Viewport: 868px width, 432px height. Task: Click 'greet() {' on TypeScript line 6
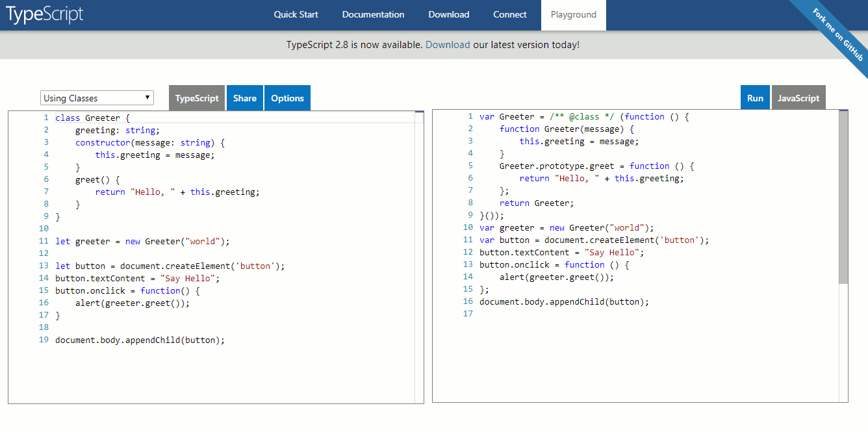coord(97,179)
